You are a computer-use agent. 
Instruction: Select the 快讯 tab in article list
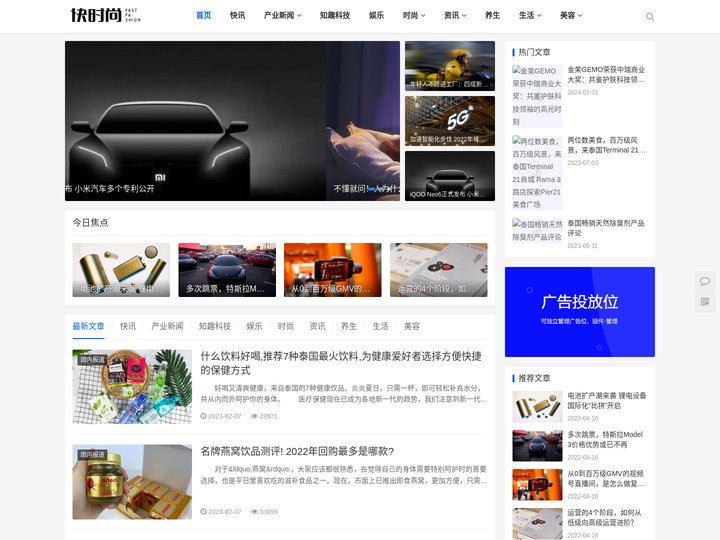(x=128, y=326)
